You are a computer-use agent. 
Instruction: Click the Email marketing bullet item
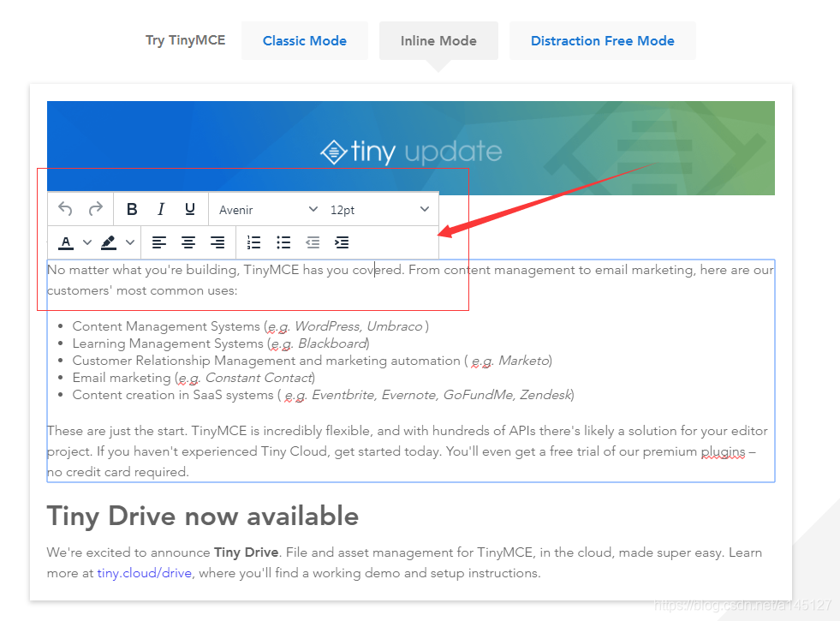(194, 378)
